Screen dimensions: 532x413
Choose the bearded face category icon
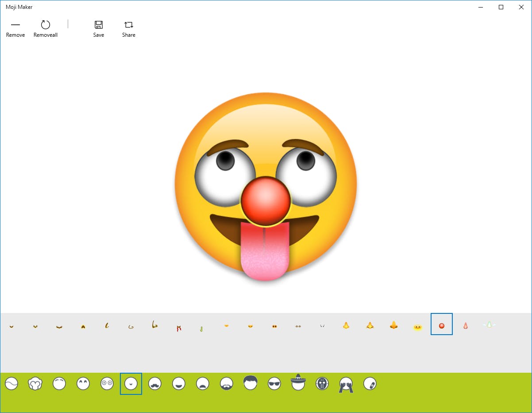226,383
